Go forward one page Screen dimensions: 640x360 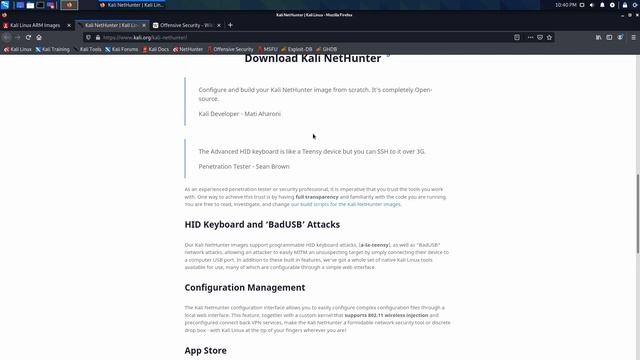(x=18, y=37)
